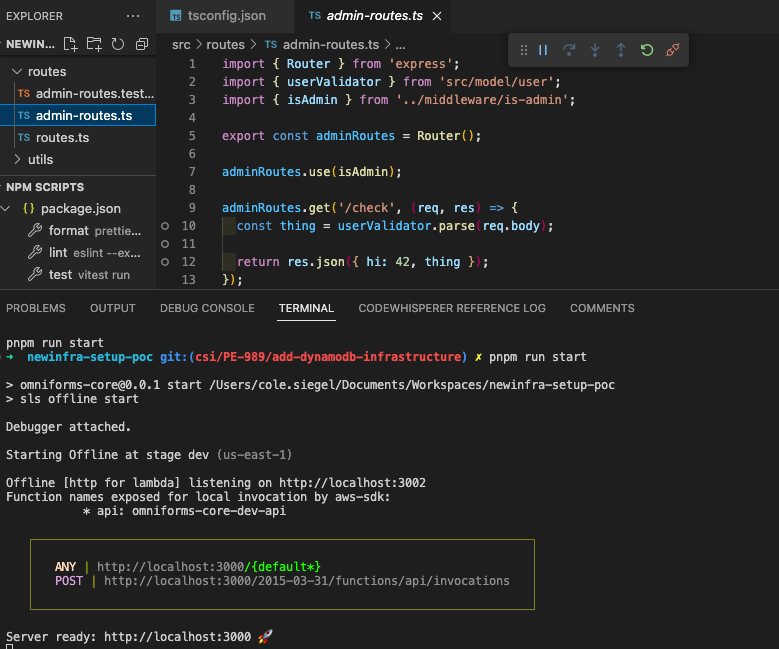Pause the debugger from the debug toolbar
Viewport: 779px width, 649px height.
tap(543, 50)
